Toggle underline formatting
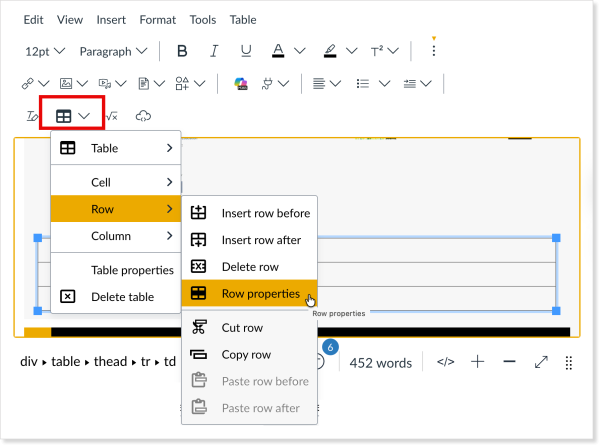The height and width of the screenshot is (446, 600). (246, 51)
